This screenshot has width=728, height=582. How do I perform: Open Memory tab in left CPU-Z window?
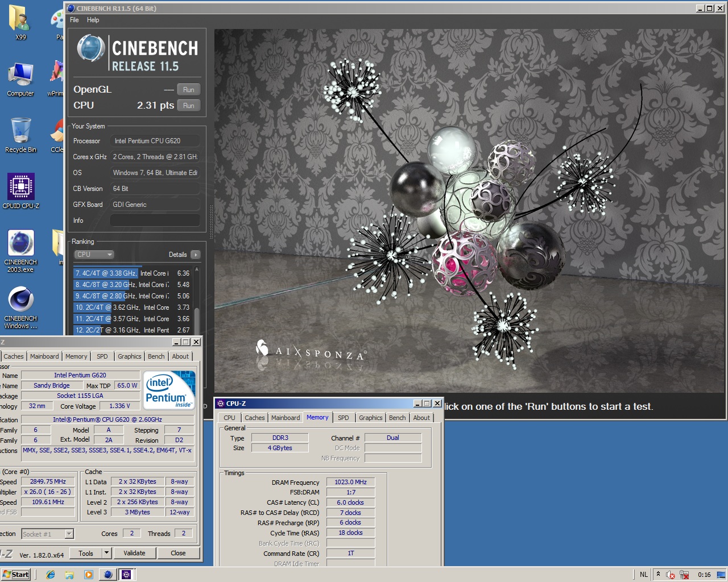pos(76,356)
